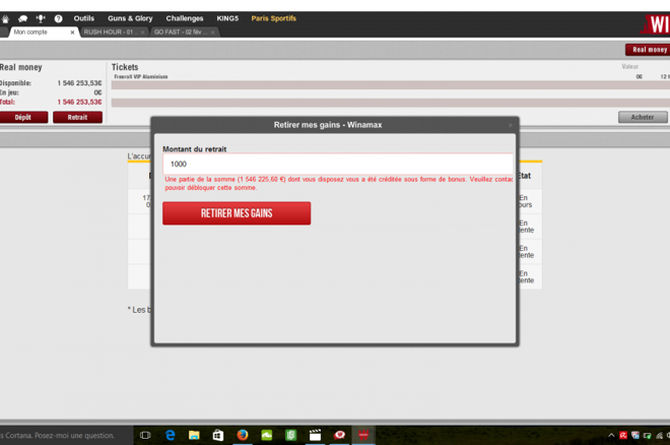Screen dimensions: 670x445
Task: Open the Winamax taskbar icon
Action: (x=364, y=435)
